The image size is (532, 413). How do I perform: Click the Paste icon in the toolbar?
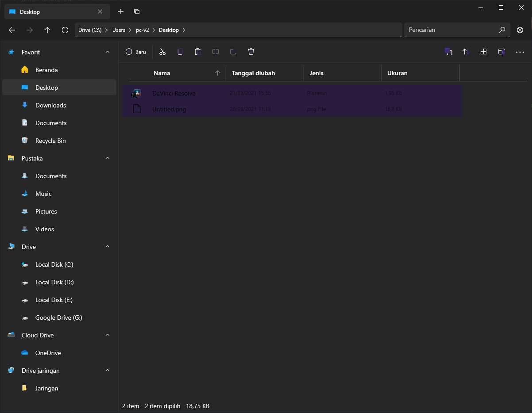point(198,52)
